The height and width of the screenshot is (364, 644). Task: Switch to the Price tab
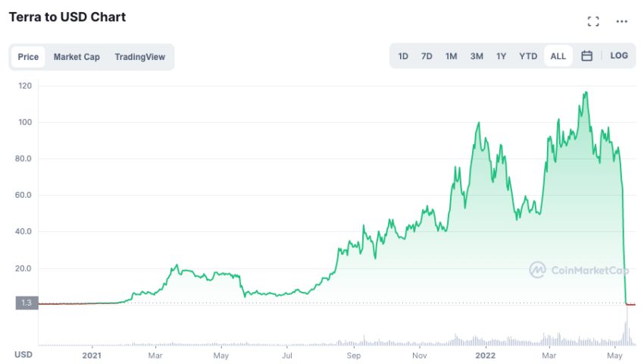click(28, 57)
